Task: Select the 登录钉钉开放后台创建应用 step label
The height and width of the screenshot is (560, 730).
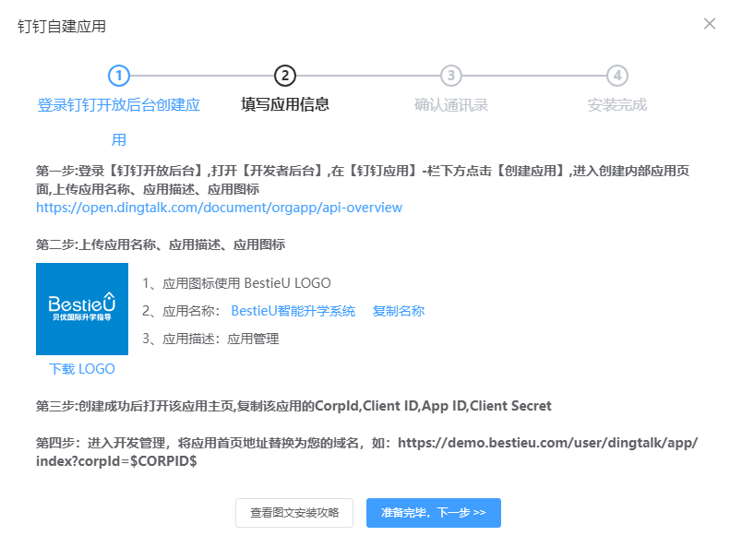Action: pos(119,122)
